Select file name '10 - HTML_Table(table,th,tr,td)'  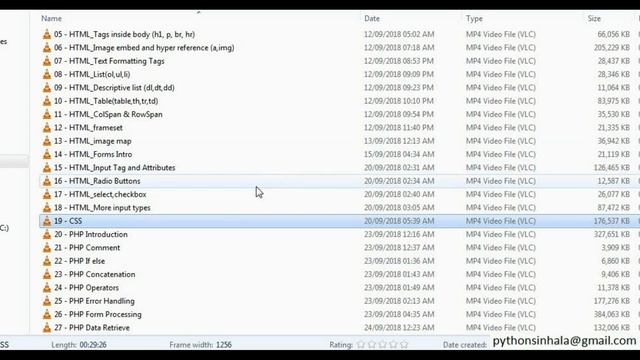click(x=106, y=101)
